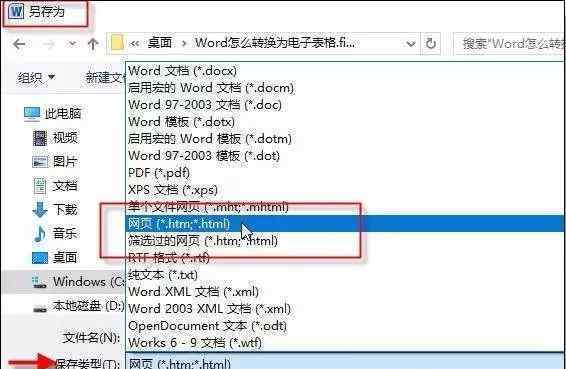The height and width of the screenshot is (369, 566).
Task: Click the Word icon in the title bar
Action: point(16,12)
